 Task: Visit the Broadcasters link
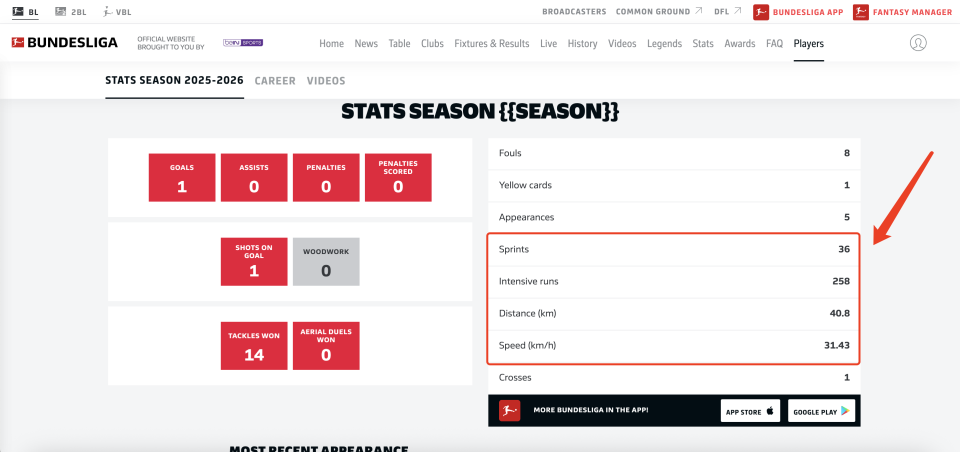pos(574,12)
